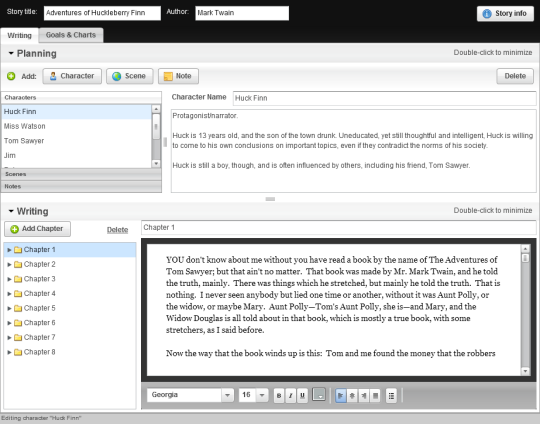Click the Chapter 1 folder icon

pyautogui.click(x=18, y=250)
